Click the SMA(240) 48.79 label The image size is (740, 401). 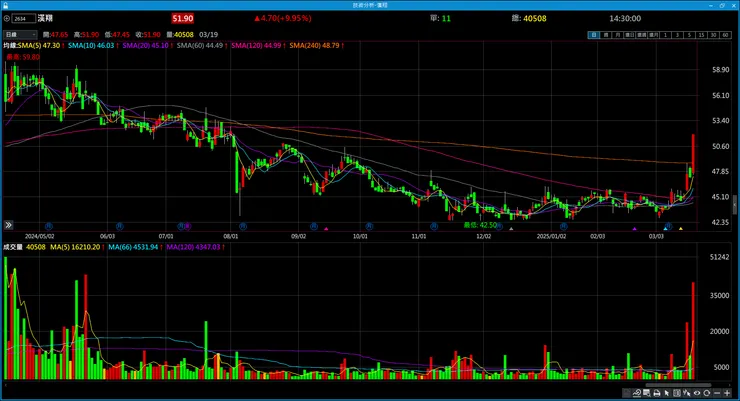coord(316,45)
